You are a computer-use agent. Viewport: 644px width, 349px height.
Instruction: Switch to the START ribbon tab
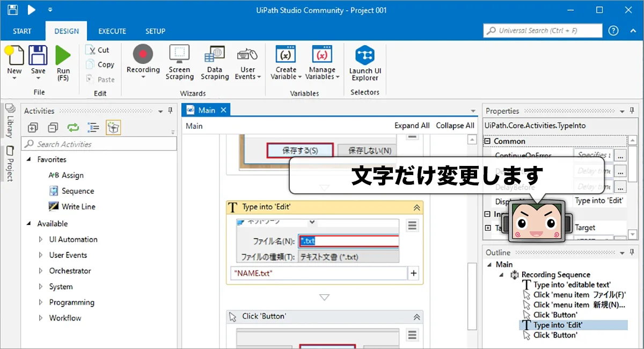tap(22, 31)
